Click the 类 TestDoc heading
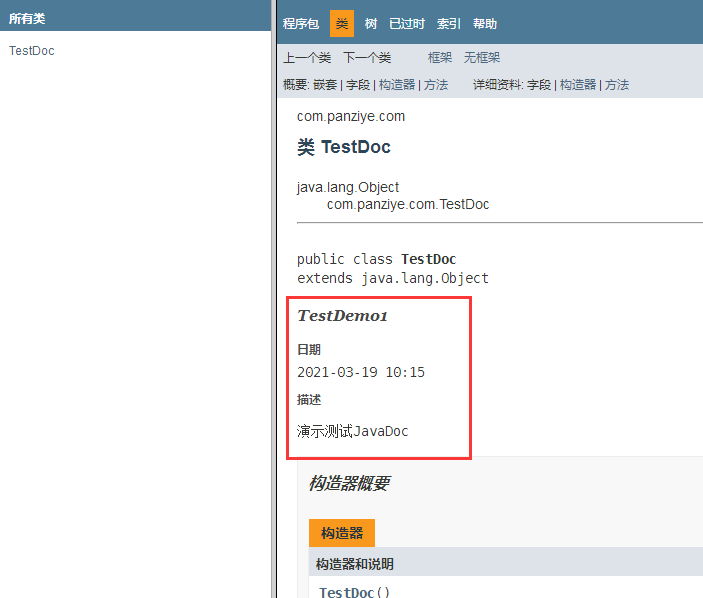 tap(343, 147)
